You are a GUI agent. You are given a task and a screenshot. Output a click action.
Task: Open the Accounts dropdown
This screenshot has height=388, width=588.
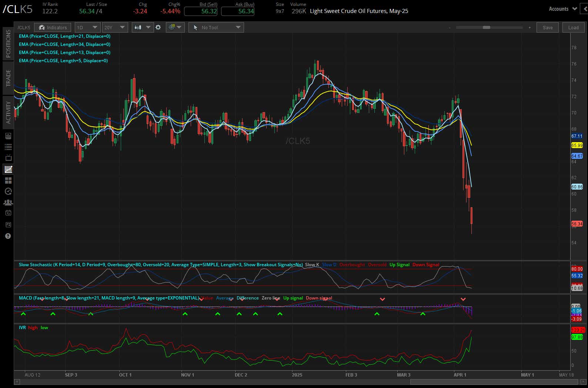[563, 9]
